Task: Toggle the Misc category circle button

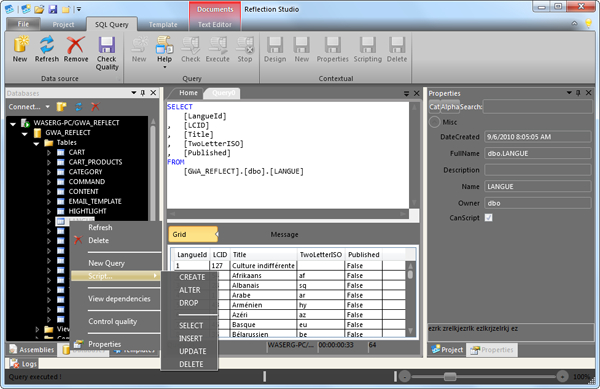Action: [x=434, y=122]
